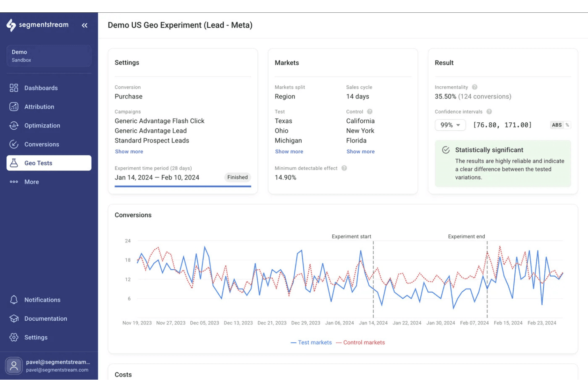Click the More ellipsis icon
The width and height of the screenshot is (588, 392).
(x=14, y=182)
